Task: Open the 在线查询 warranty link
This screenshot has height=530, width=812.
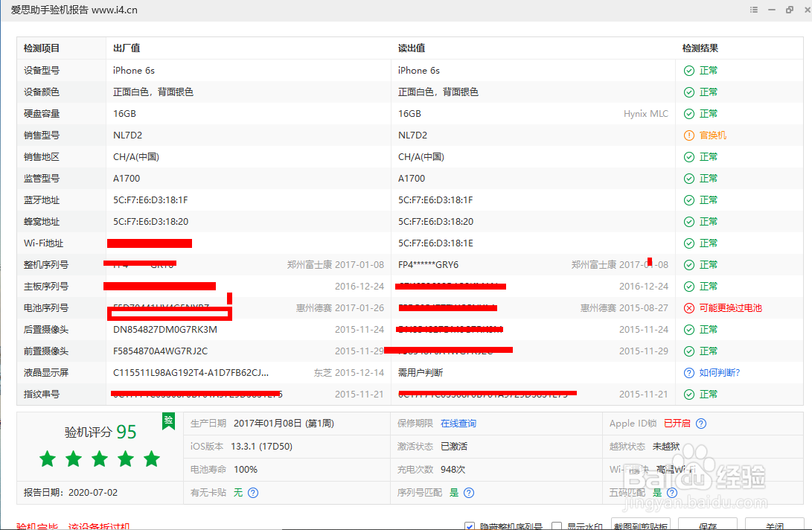Action: coord(458,424)
